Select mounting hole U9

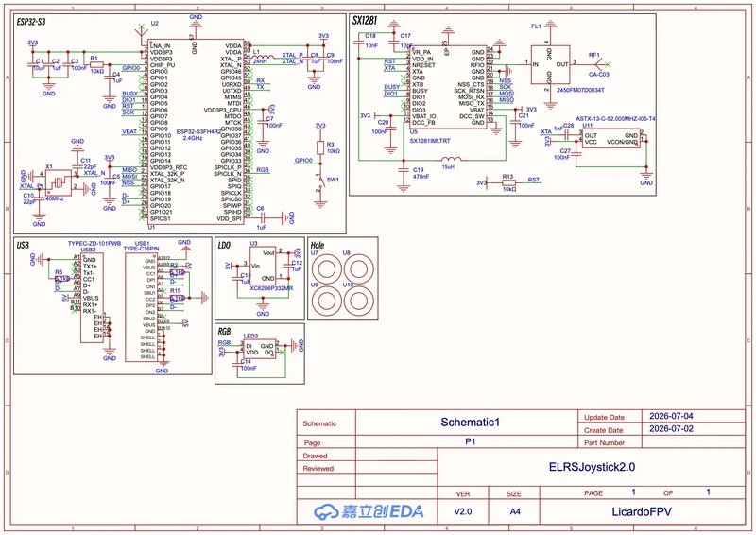coord(327,302)
